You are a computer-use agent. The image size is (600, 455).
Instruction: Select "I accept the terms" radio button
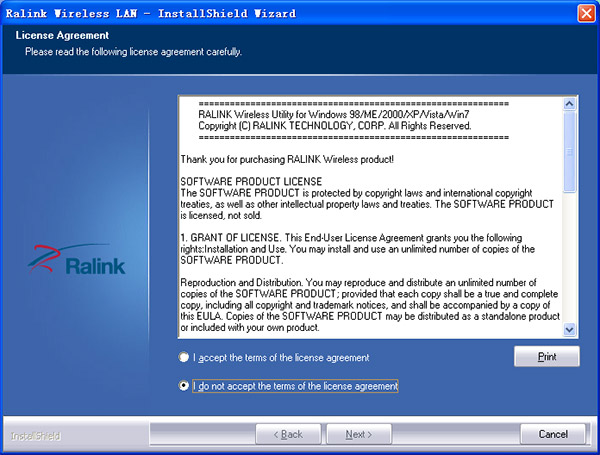183,357
